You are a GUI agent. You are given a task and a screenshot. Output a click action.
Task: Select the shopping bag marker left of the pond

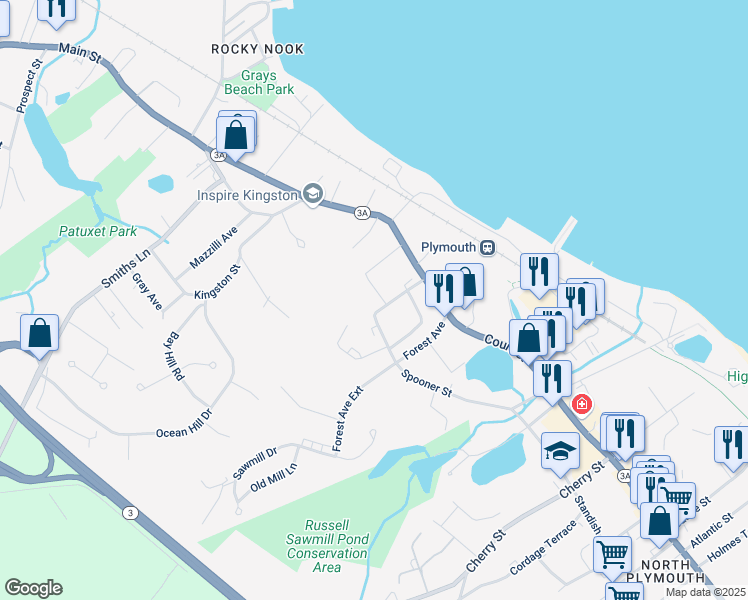tap(528, 340)
